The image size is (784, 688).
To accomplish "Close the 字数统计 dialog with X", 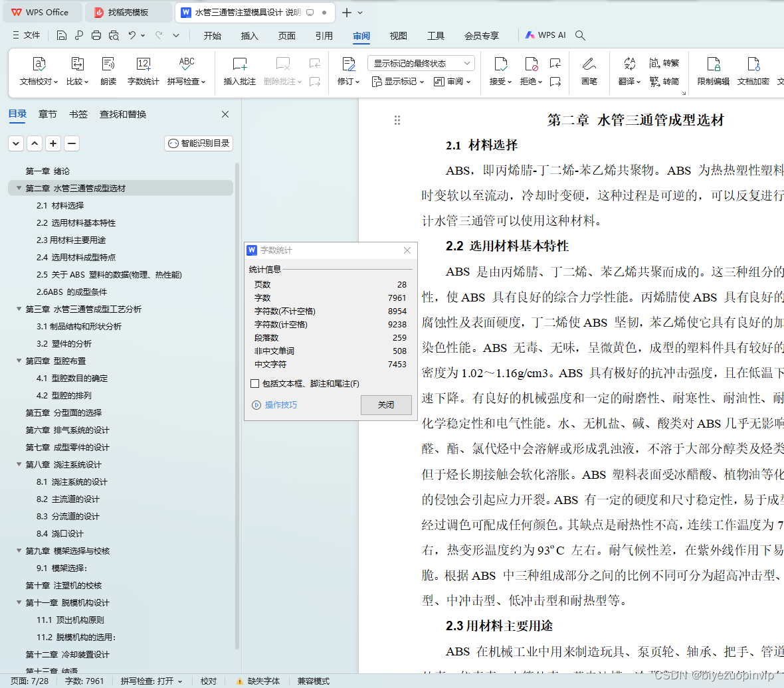I will click(407, 250).
